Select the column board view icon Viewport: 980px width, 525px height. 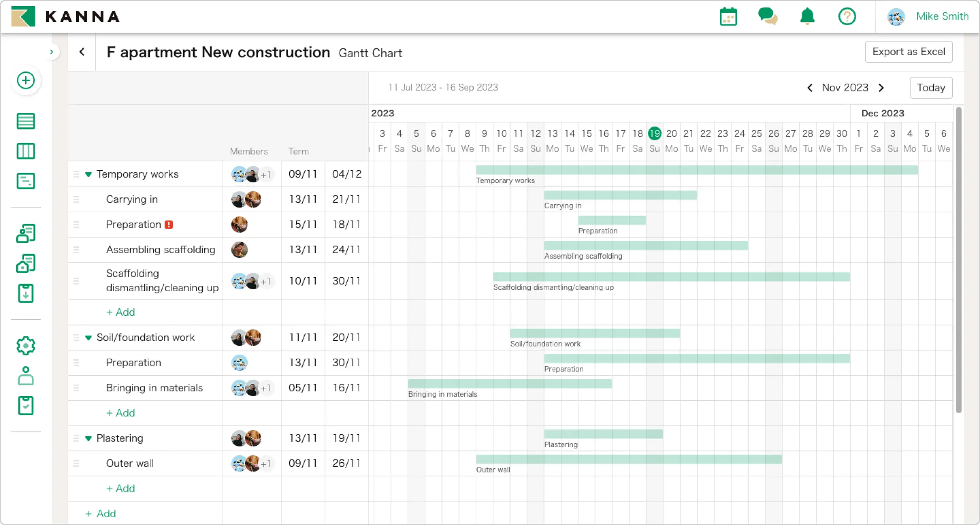(x=26, y=151)
